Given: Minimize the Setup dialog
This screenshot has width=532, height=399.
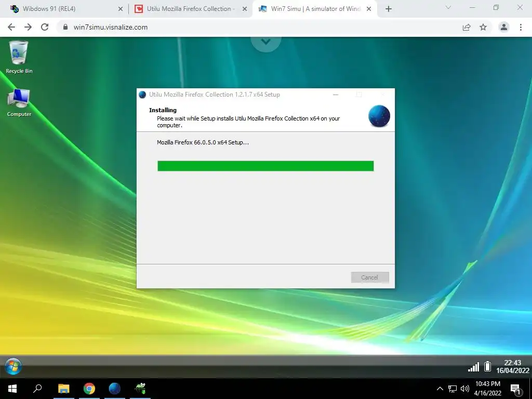Looking at the screenshot, I should tap(336, 95).
